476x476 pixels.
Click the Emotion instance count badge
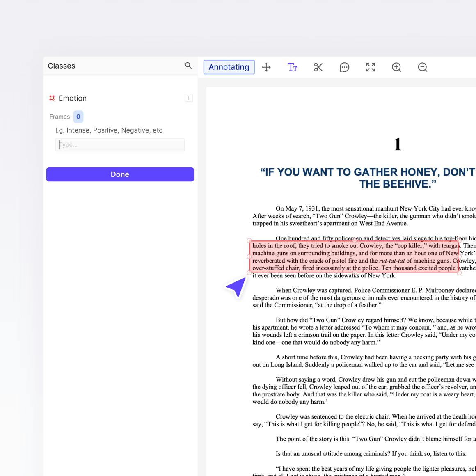tap(188, 98)
